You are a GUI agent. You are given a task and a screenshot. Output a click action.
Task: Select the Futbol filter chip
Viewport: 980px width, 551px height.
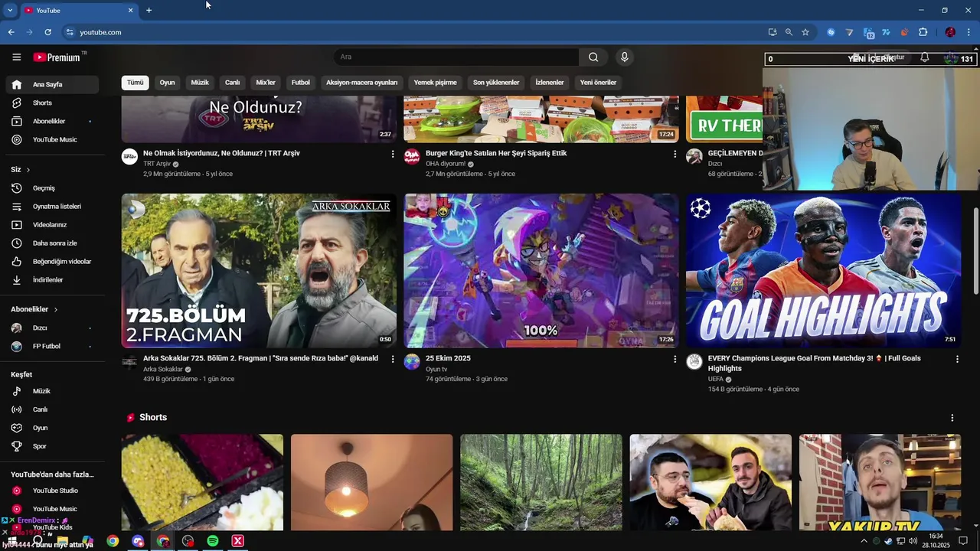[x=301, y=83]
